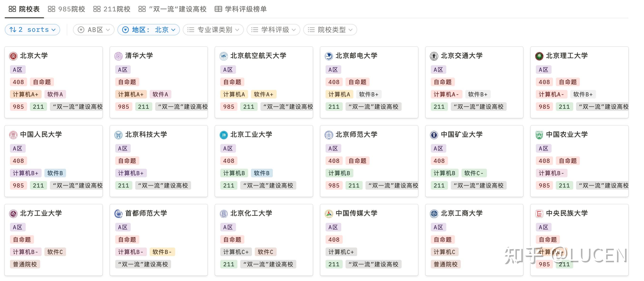Click the 北京化工大学 logo icon
Image resolution: width=644 pixels, height=281 pixels.
pos(224,214)
